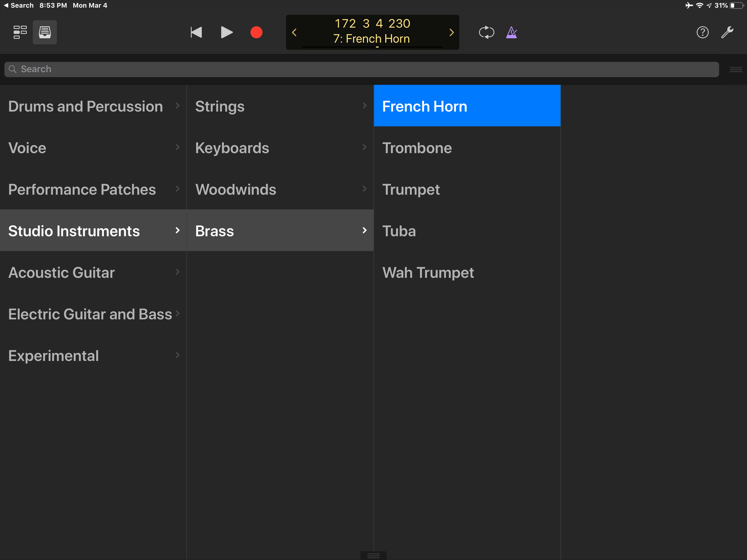Image resolution: width=747 pixels, height=560 pixels.
Task: Start recording with the red record button
Action: (x=256, y=33)
